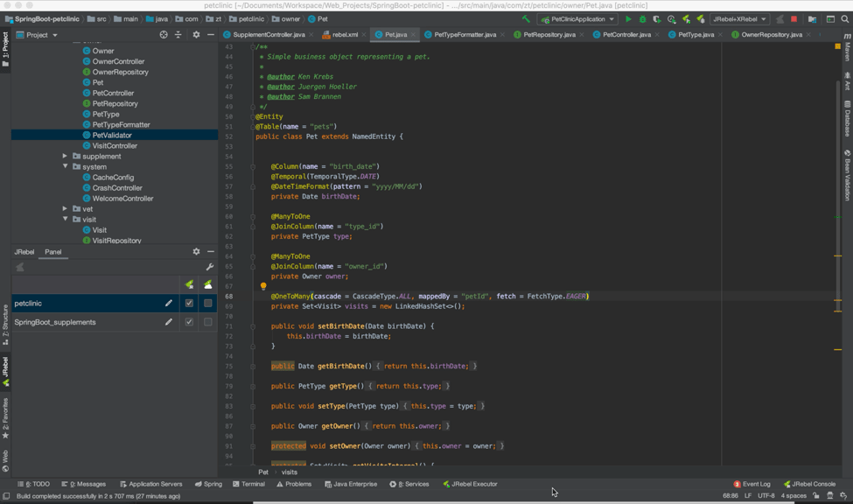The width and height of the screenshot is (853, 504).
Task: Expand the vet package folder
Action: click(x=65, y=209)
